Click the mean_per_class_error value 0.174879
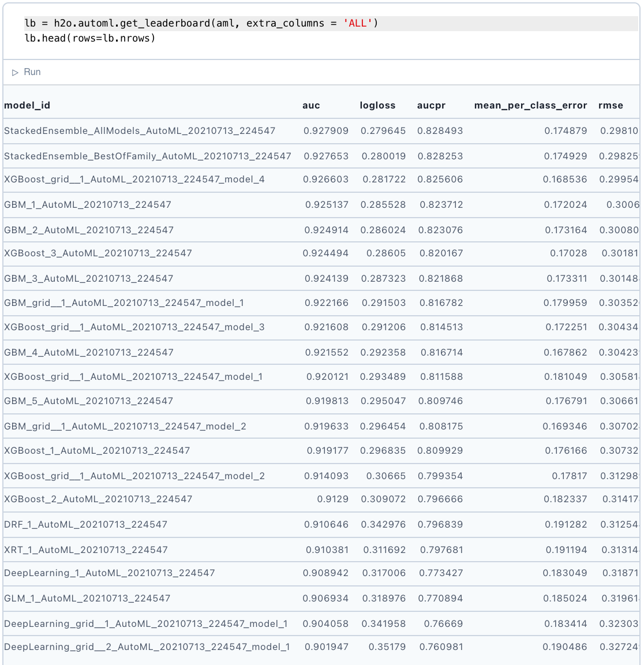Screen dimensions: 644x665 (566, 130)
